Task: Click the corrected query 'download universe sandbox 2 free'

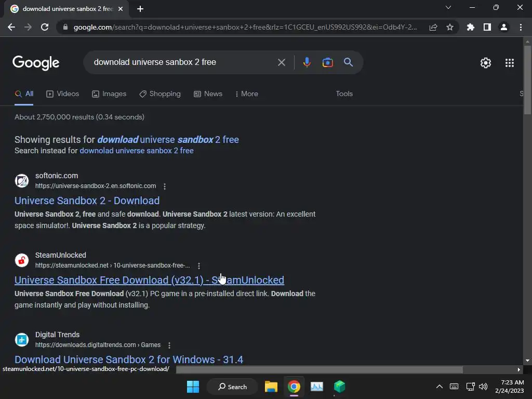Action: coord(168,140)
